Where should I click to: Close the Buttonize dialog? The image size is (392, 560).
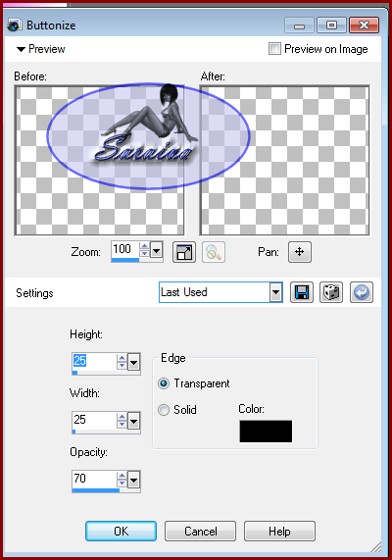(365, 25)
